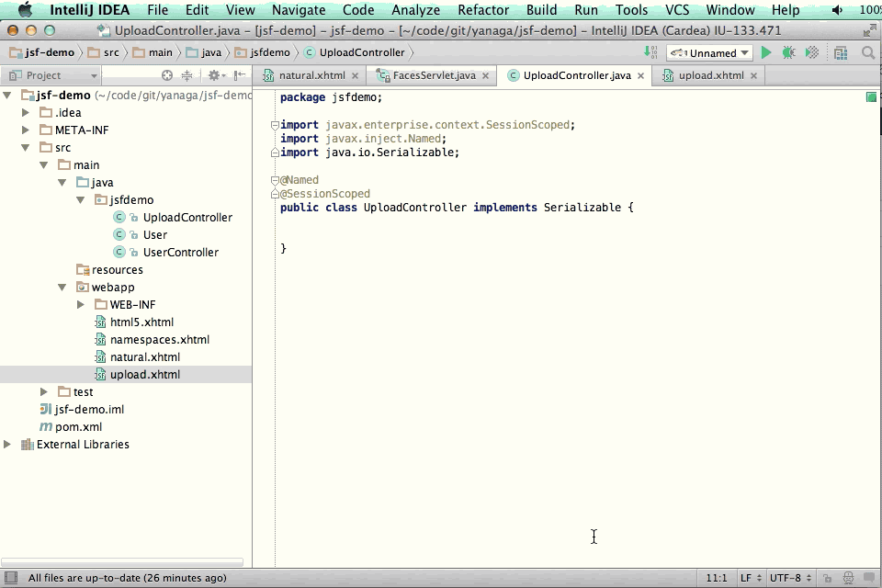882x588 pixels.
Task: Open notifications balloon icon in status bar
Action: coord(869,578)
